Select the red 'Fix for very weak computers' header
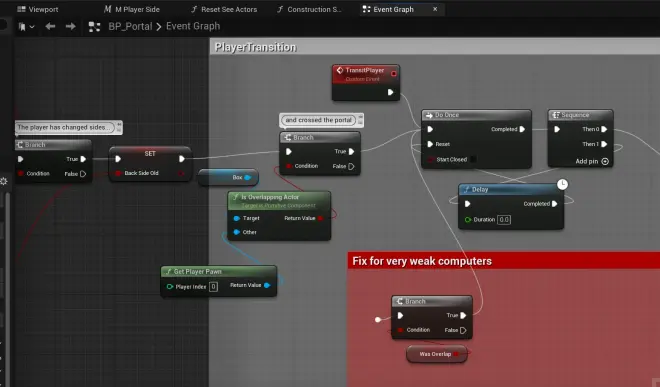660x387 pixels. tap(504, 261)
